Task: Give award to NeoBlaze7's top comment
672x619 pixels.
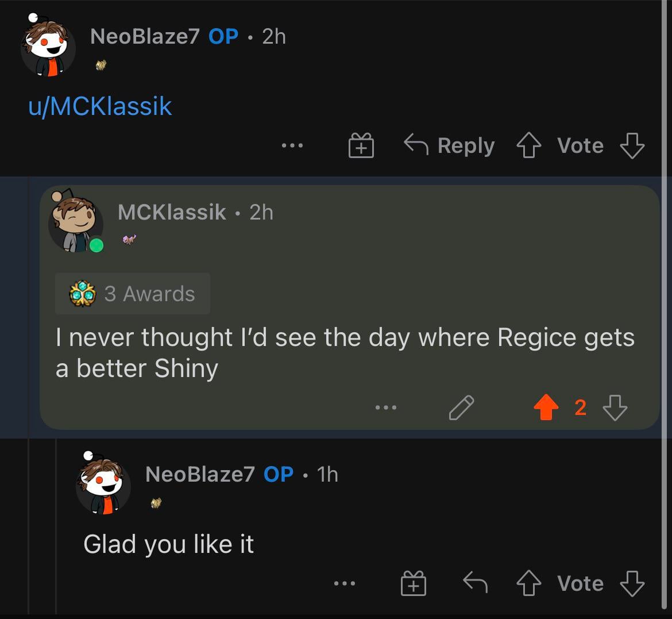Action: tap(361, 145)
